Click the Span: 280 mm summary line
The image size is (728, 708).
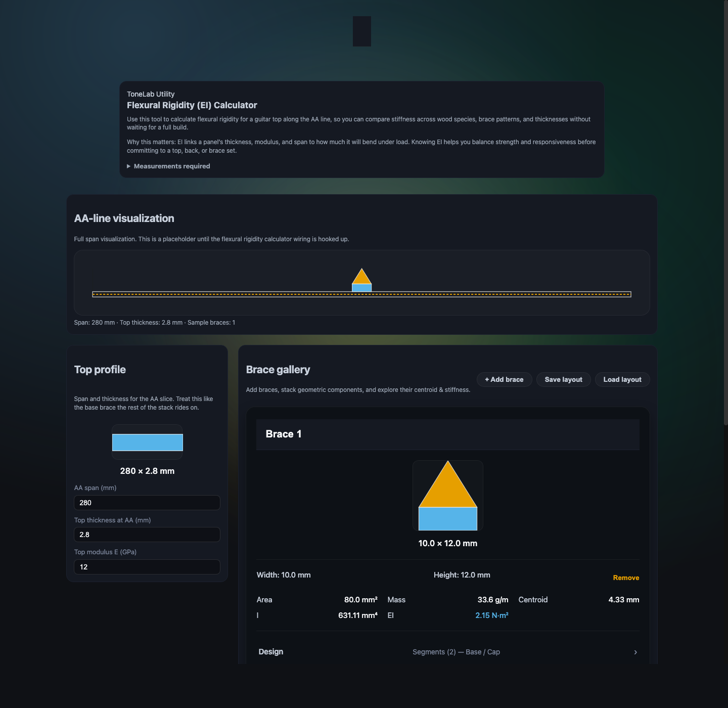(154, 323)
